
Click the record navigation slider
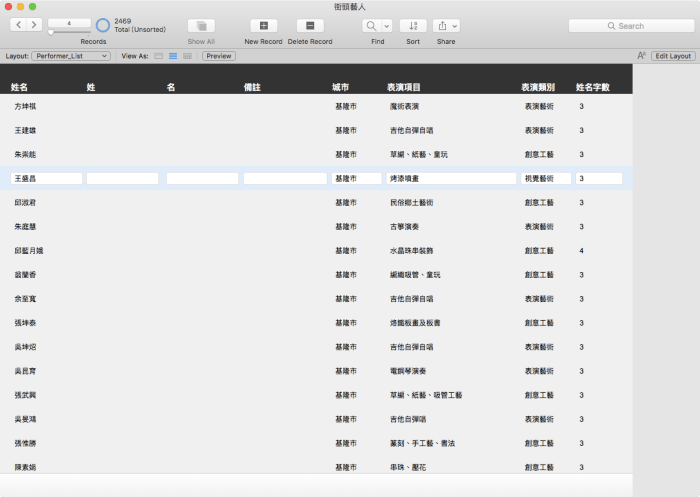tap(69, 33)
